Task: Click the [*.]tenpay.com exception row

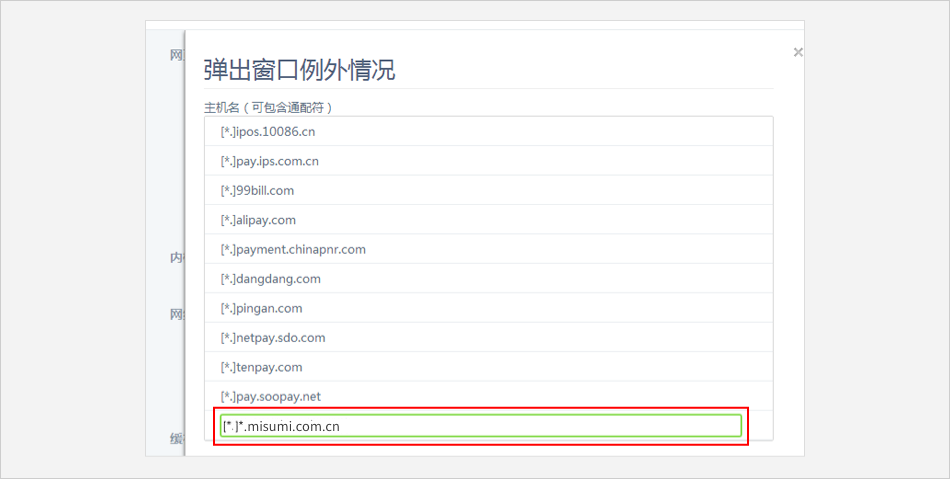Action: pos(261,367)
